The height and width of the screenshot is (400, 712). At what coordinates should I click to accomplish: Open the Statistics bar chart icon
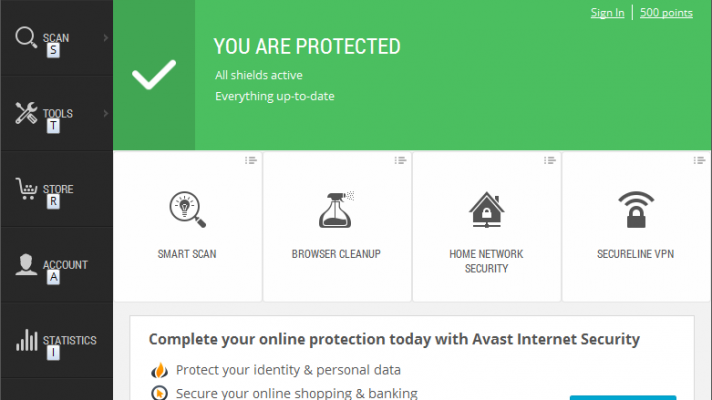26,340
